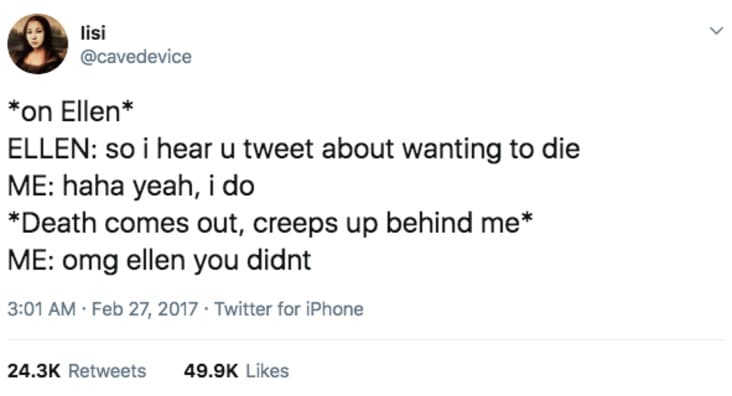Screen dimensions: 732x396
Task: Click the 24.3K retweet count number
Action: pos(34,371)
